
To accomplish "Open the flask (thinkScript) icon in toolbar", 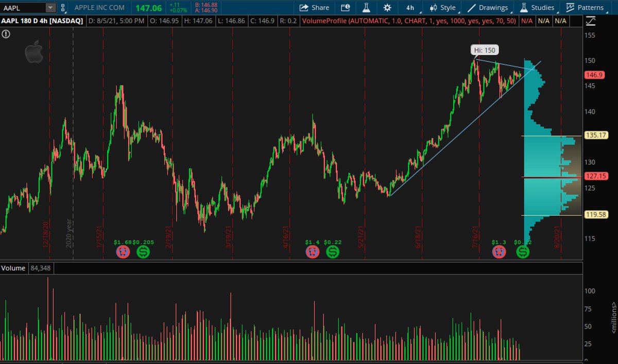I will point(366,8).
